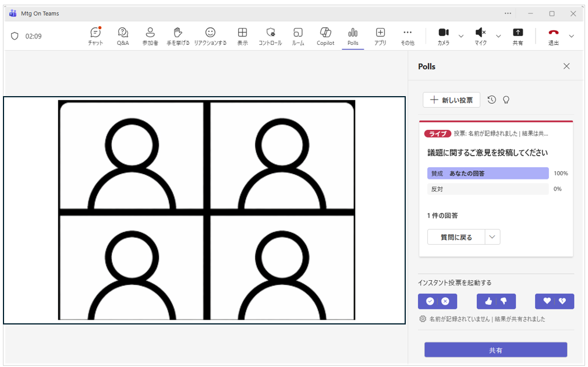
Task: Open the Copilot icon in toolbar
Action: [325, 36]
